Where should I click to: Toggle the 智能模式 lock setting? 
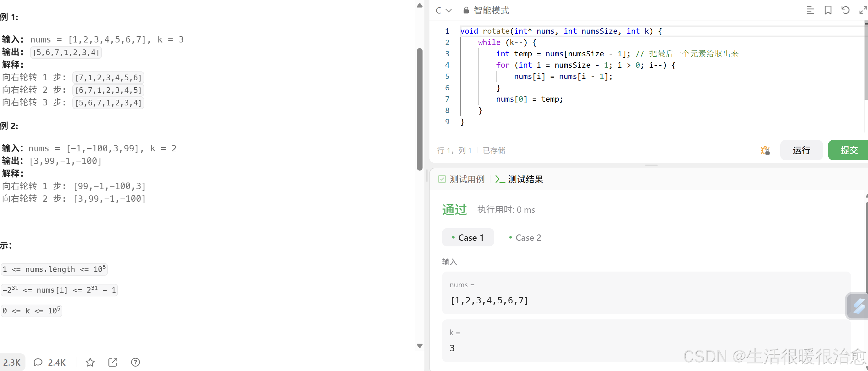(x=486, y=10)
